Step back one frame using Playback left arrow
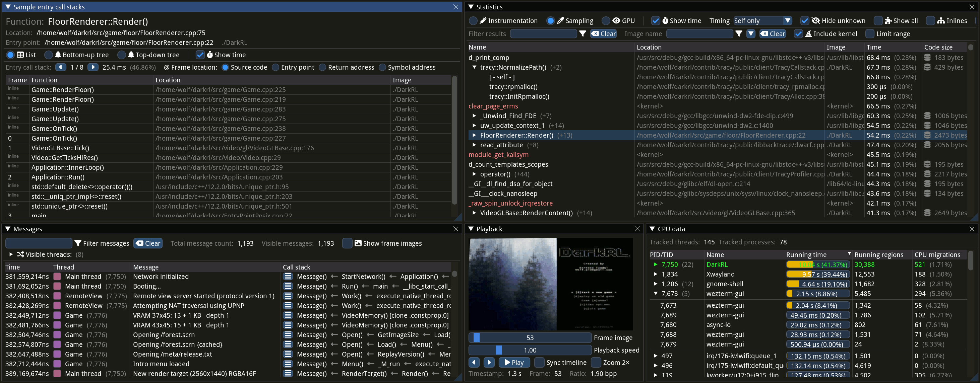980x383 pixels. pos(474,362)
